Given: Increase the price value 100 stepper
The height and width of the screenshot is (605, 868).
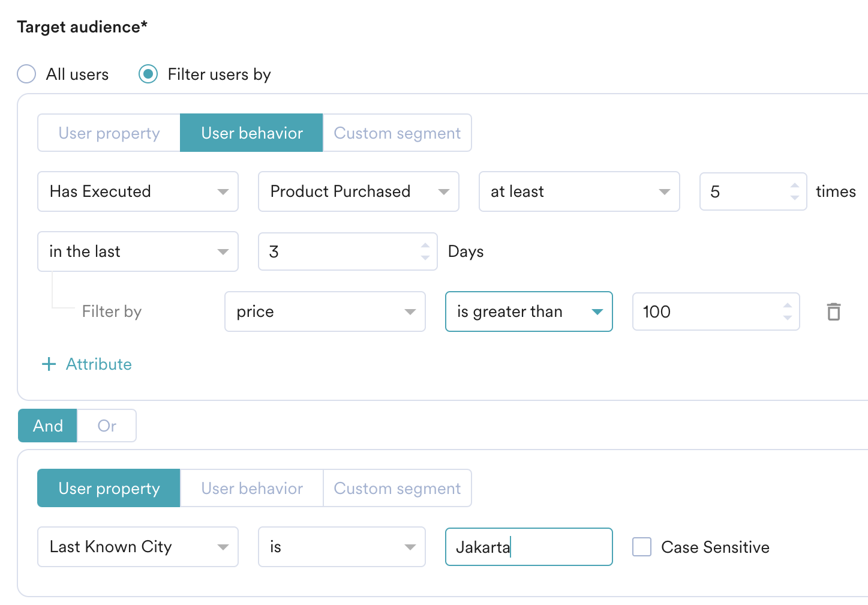Looking at the screenshot, I should [787, 306].
